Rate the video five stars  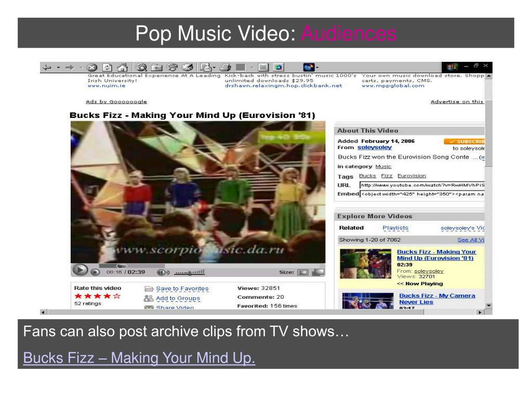[117, 296]
